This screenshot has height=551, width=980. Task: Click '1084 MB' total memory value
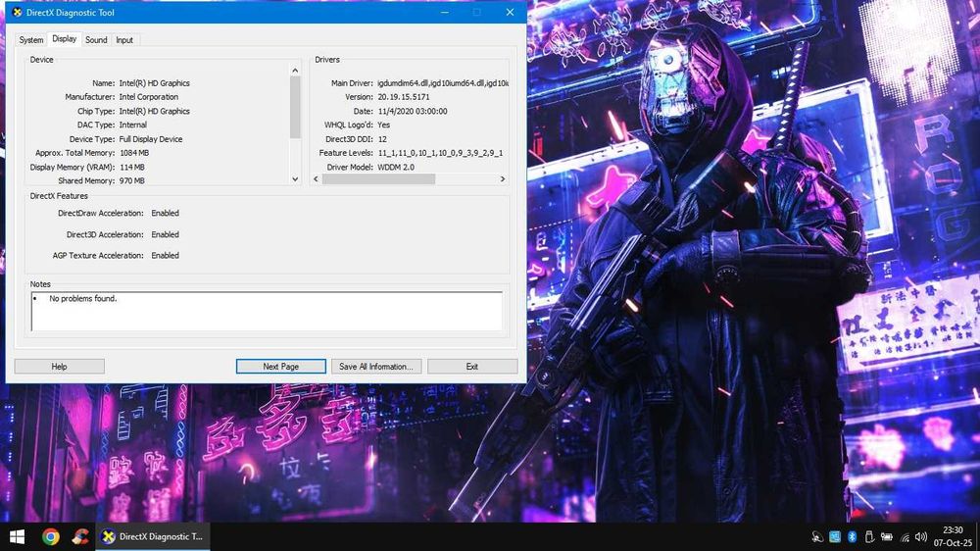click(x=134, y=153)
